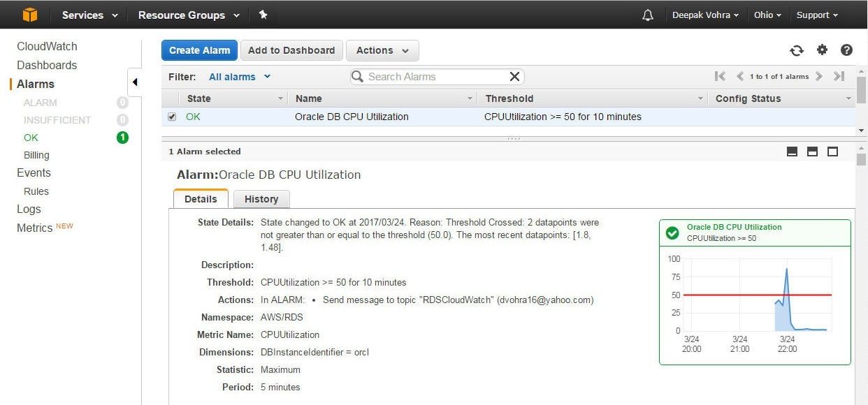Click the OK state cell in the table
This screenshot has width=868, height=405.
[193, 117]
